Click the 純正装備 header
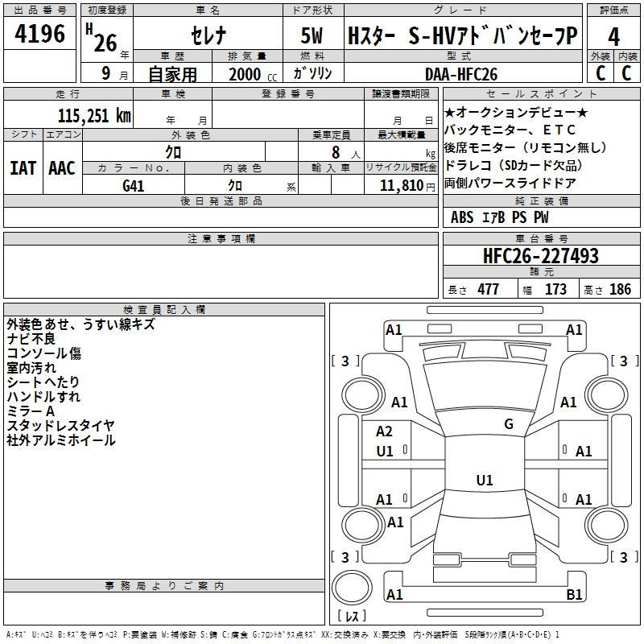Viewport: 644px width, 644px height. [x=541, y=200]
